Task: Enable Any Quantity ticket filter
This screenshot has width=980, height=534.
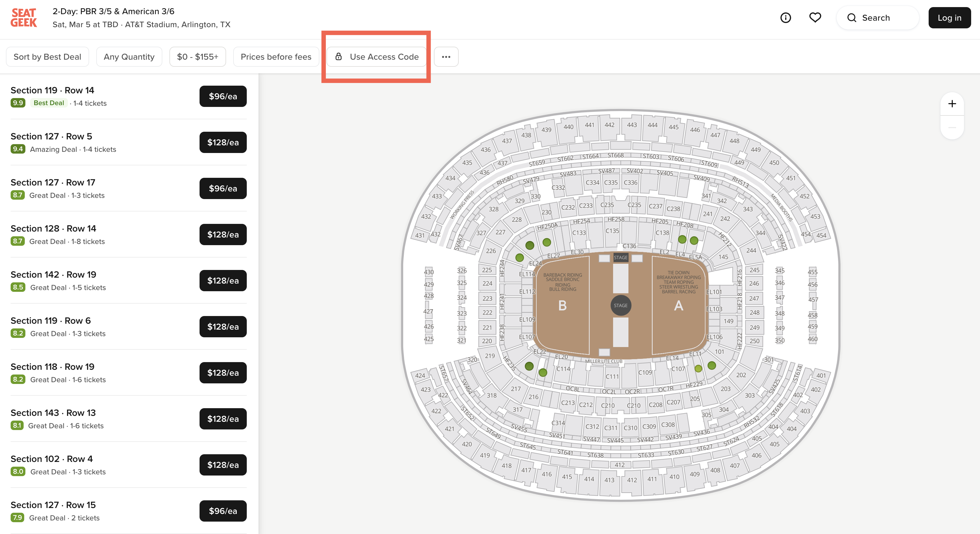Action: [129, 56]
